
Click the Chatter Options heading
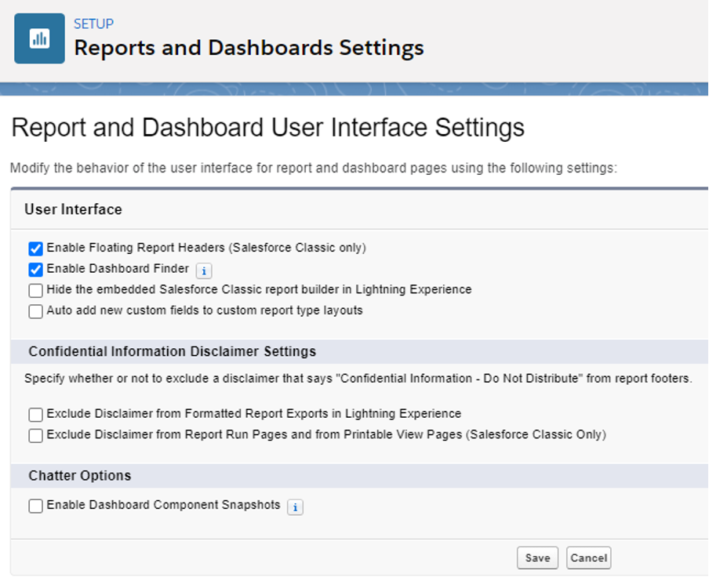79,475
